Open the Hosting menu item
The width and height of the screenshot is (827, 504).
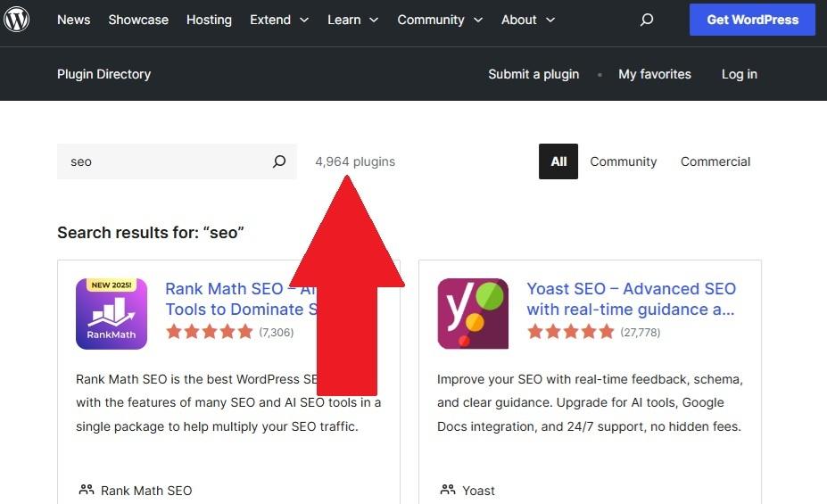(x=209, y=20)
